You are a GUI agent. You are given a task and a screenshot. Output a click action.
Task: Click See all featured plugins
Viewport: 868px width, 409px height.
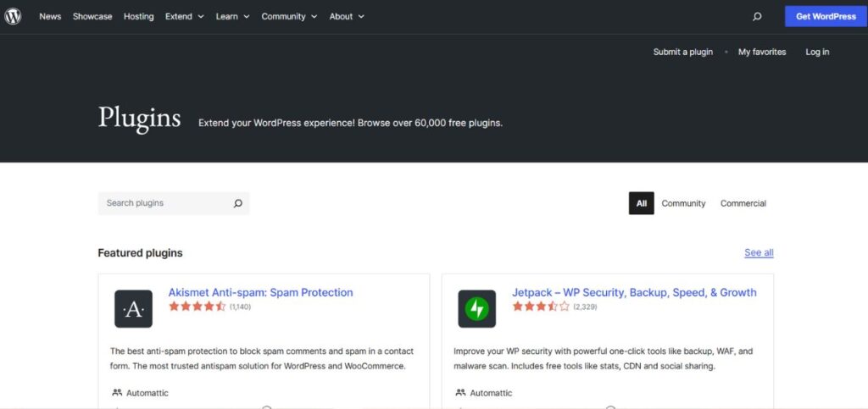click(x=759, y=252)
